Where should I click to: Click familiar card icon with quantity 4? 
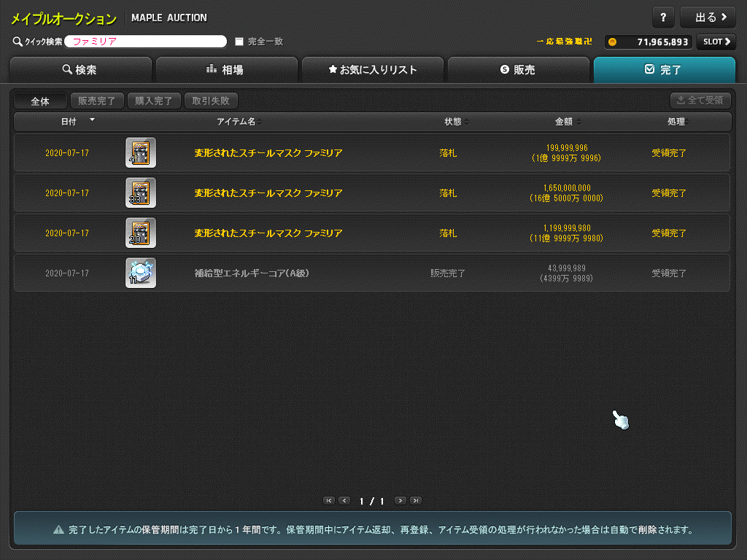(x=141, y=153)
